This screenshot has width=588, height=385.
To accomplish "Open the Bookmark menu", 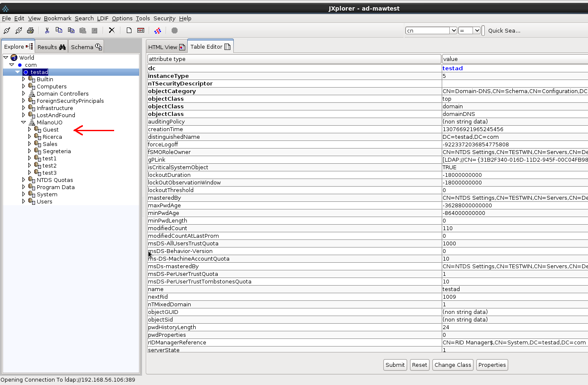I will click(x=57, y=18).
